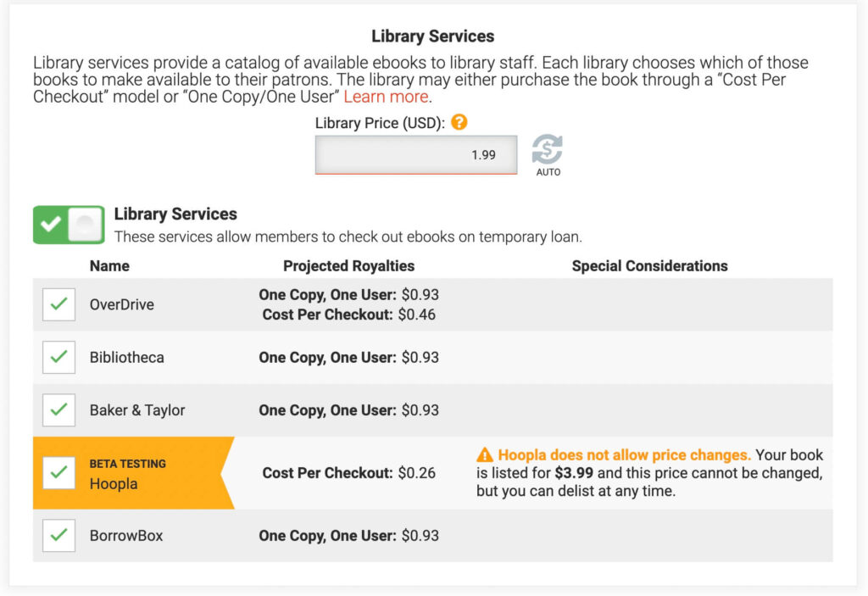Toggle the Library Services switch off
Image resolution: width=868 pixels, height=596 pixels.
(69, 225)
